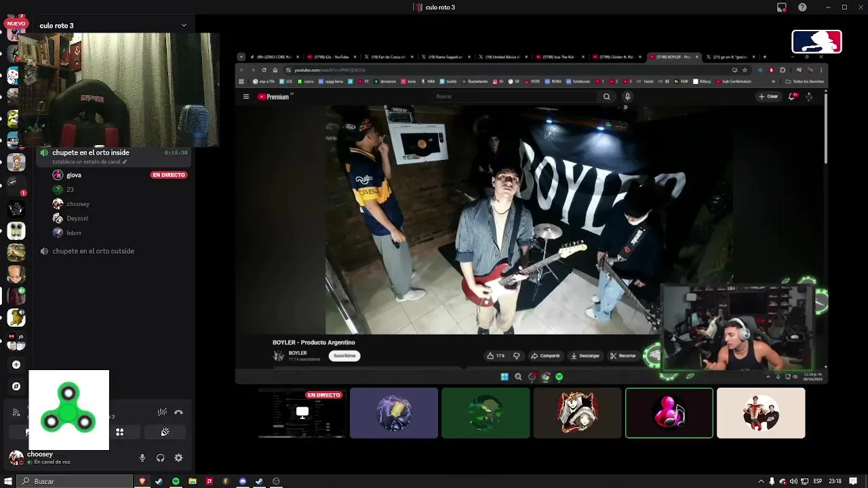This screenshot has width=868, height=488.
Task: Open BOYLER channel name link below video
Action: click(x=298, y=353)
